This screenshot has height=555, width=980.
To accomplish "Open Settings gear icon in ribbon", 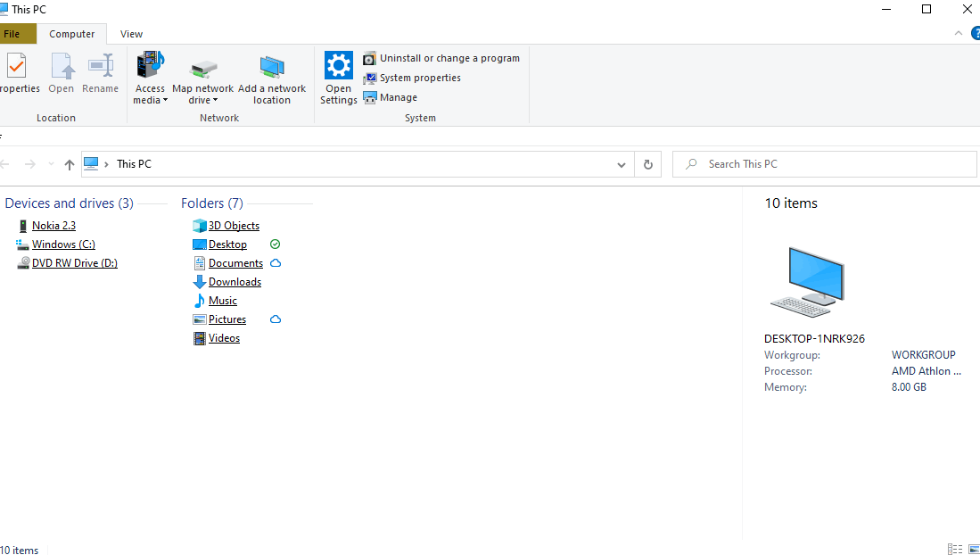I will tap(338, 66).
